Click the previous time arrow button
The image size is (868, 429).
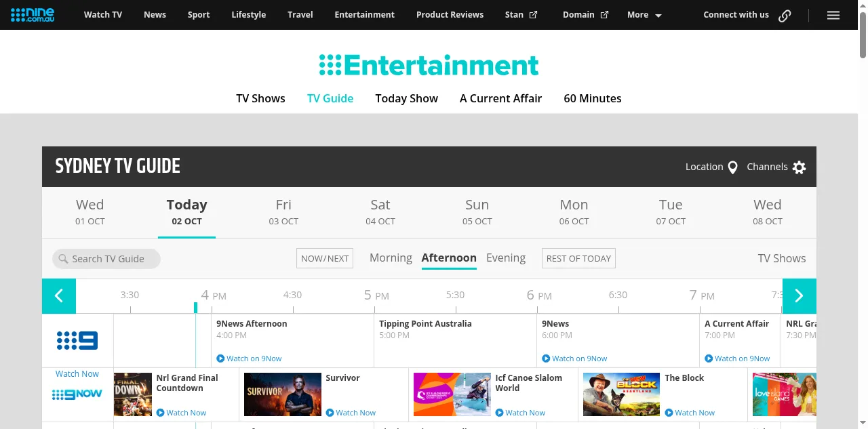(x=59, y=296)
